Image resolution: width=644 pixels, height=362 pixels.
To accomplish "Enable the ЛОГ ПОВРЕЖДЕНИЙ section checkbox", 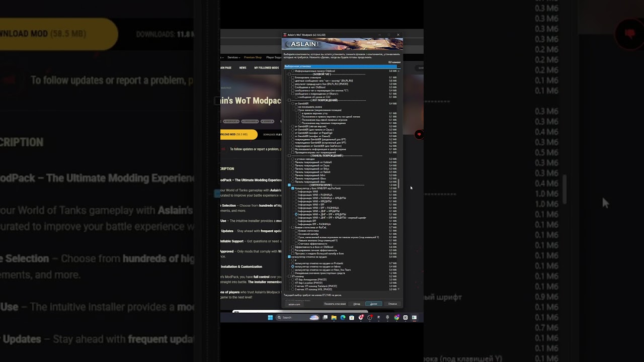I will coord(289,100).
